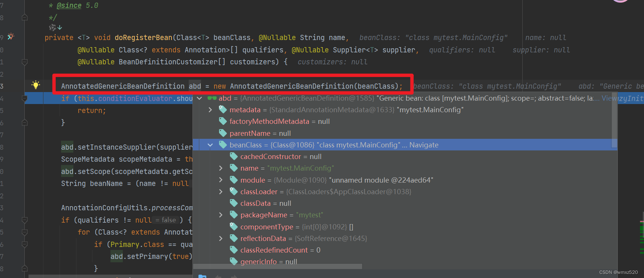Viewport: 644px width, 278px height.
Task: Click the tag icon of the name field
Action: click(234, 168)
